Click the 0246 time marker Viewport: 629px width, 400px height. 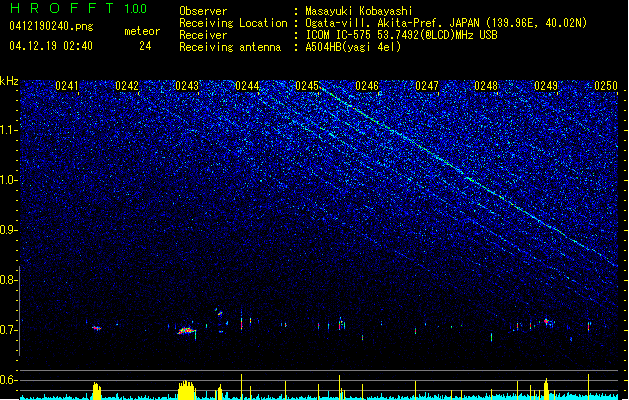367,86
